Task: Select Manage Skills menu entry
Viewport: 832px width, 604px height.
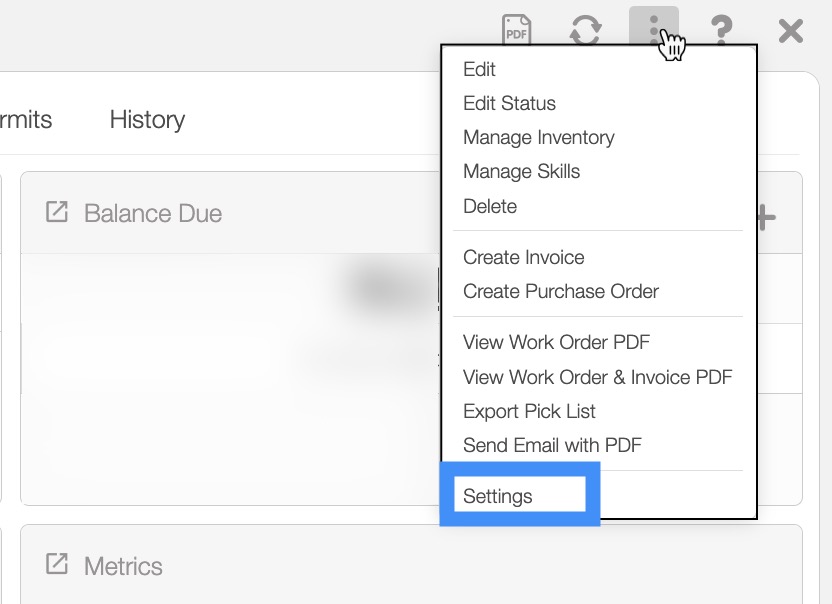Action: (521, 172)
